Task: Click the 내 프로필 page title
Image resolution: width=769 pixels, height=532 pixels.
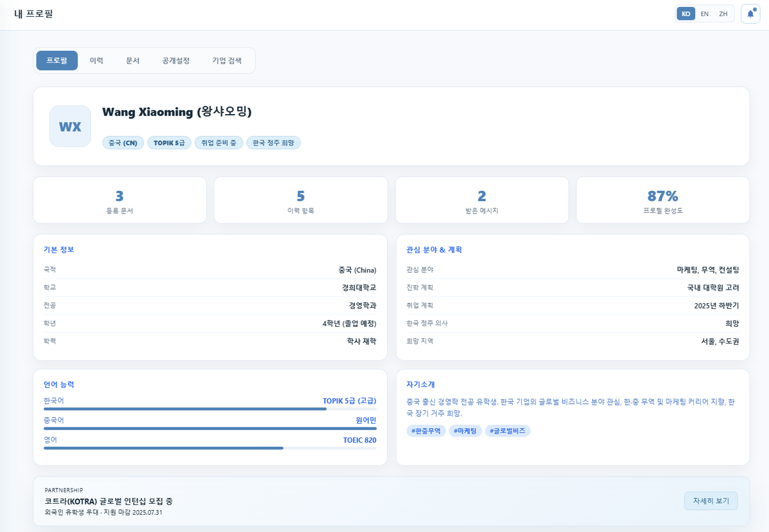Action: [x=33, y=13]
